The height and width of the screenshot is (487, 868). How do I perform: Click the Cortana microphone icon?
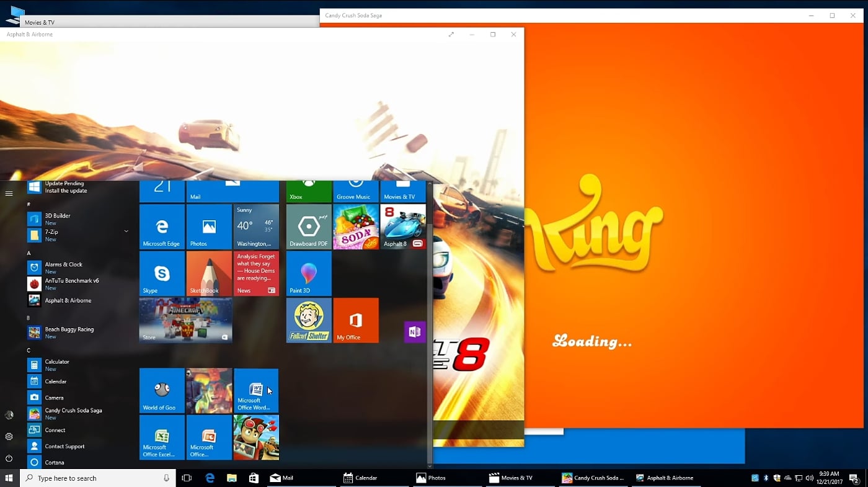pyautogui.click(x=166, y=478)
